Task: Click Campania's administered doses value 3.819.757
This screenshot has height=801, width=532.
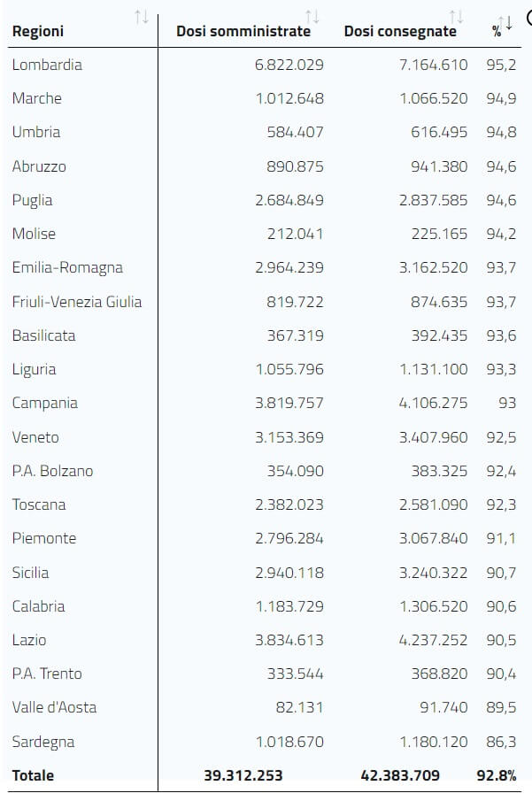Action: 289,403
